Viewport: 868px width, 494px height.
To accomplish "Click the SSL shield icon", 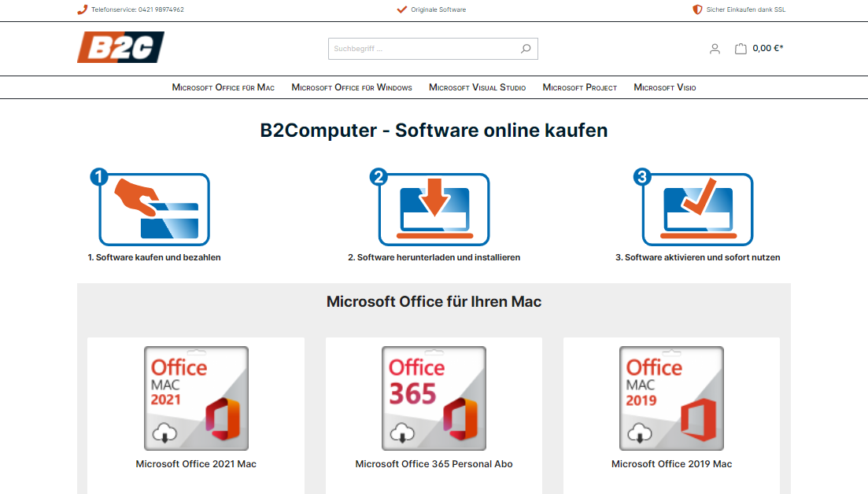I will click(697, 9).
